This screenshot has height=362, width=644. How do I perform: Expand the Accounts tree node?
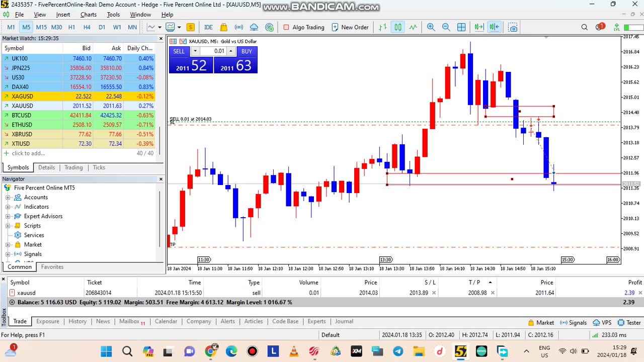(8, 198)
